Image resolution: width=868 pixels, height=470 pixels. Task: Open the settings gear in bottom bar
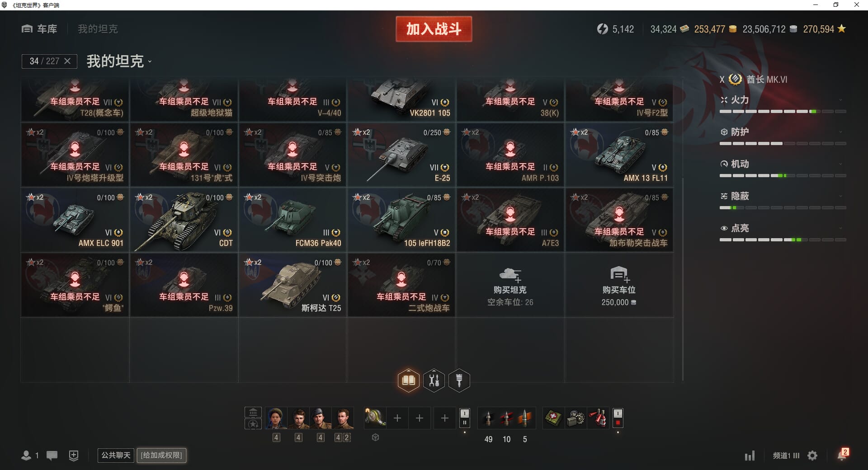coord(812,456)
